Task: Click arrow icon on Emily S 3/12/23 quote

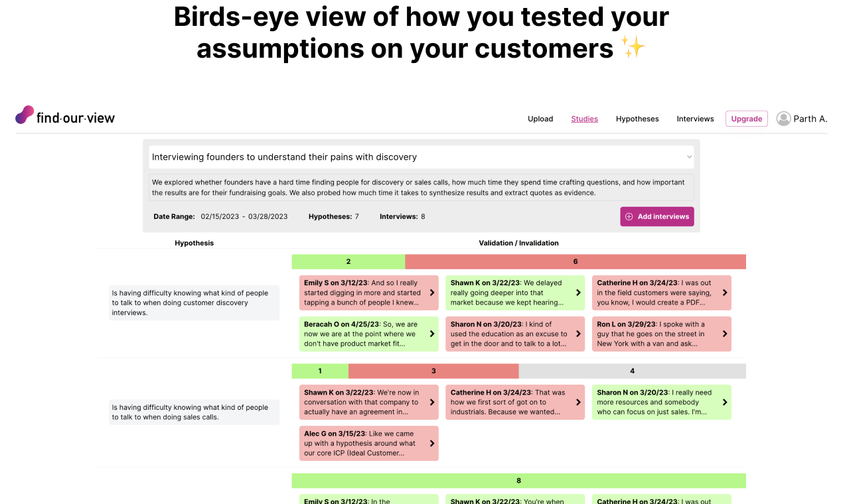Action: 432,292
